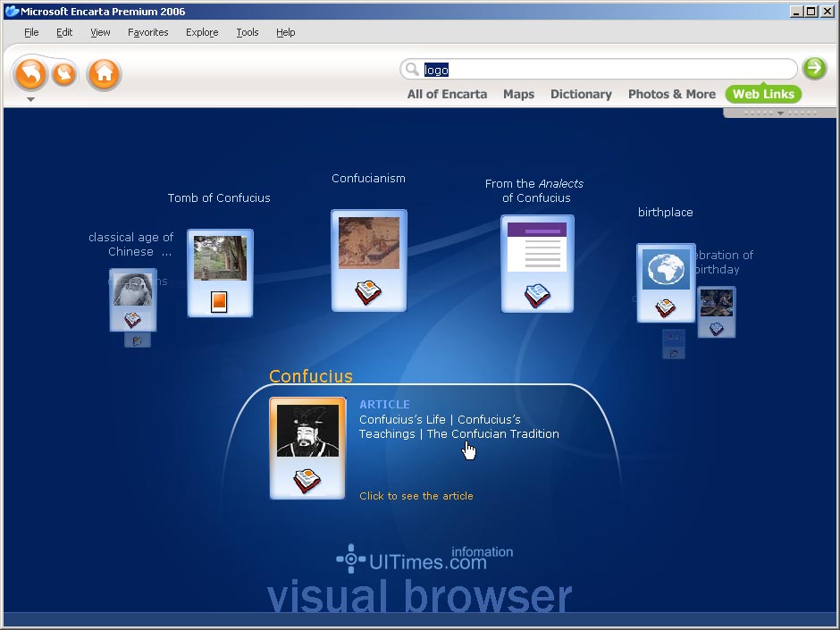Open the Back history dropdown arrow
The width and height of the screenshot is (840, 630).
[x=30, y=100]
